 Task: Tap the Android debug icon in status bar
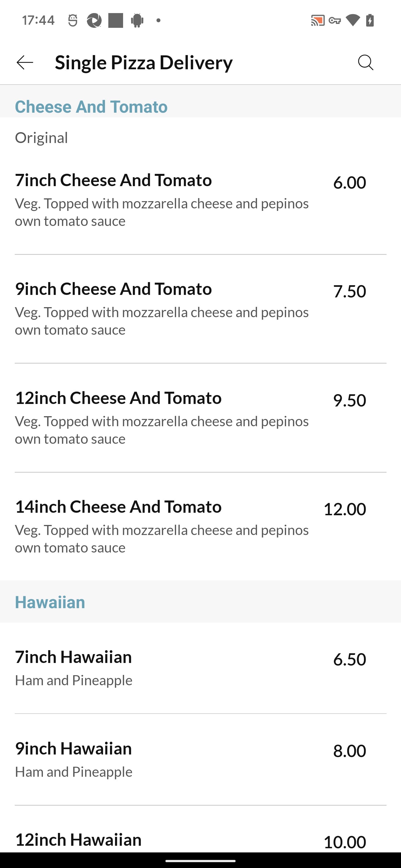pos(137,21)
